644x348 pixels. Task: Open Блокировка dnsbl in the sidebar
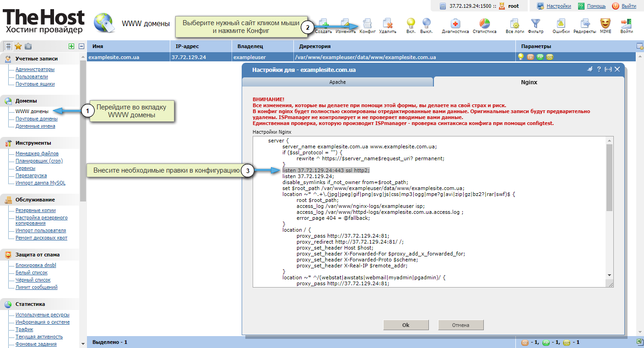pyautogui.click(x=36, y=265)
